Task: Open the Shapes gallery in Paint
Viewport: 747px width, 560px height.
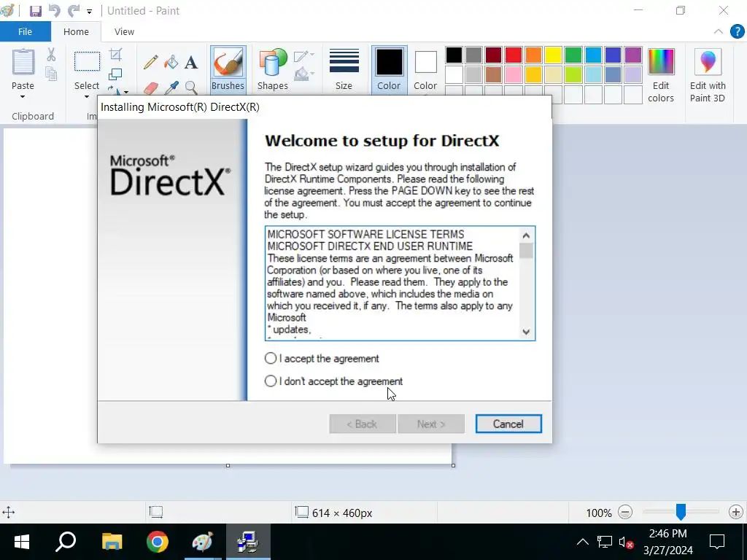Action: [273, 69]
